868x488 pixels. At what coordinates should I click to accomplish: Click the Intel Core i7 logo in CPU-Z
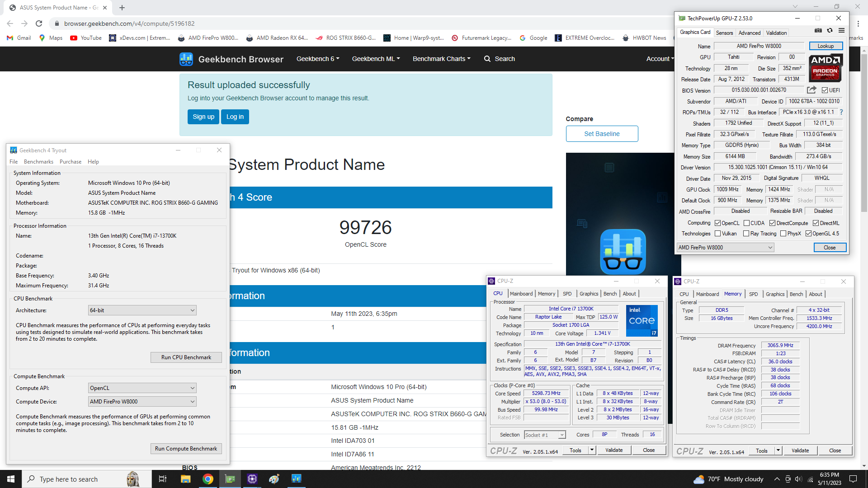pos(642,321)
